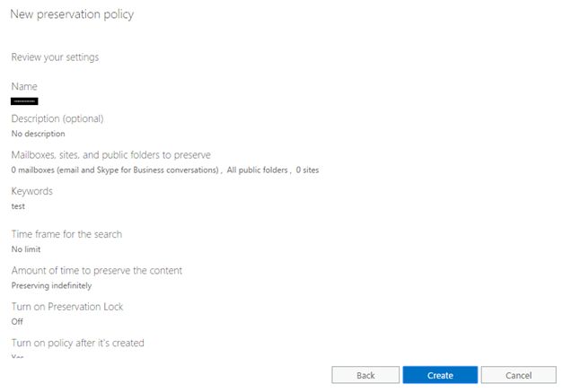
Task: Go back using the Back button
Action: click(x=365, y=375)
